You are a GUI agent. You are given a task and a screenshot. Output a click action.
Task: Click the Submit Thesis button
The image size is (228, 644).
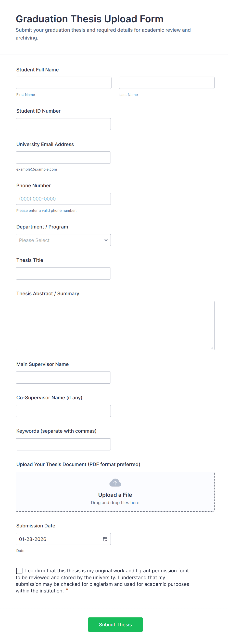[x=115, y=624]
